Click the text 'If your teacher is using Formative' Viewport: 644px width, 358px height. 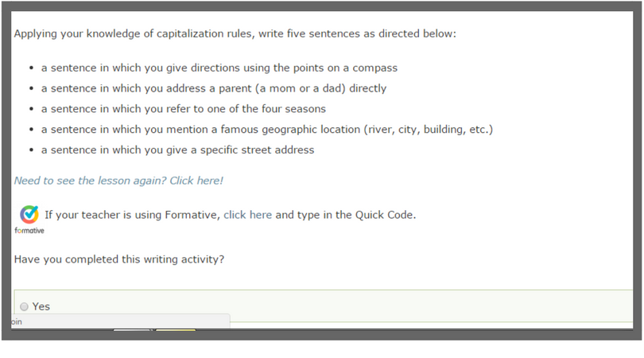(x=131, y=215)
